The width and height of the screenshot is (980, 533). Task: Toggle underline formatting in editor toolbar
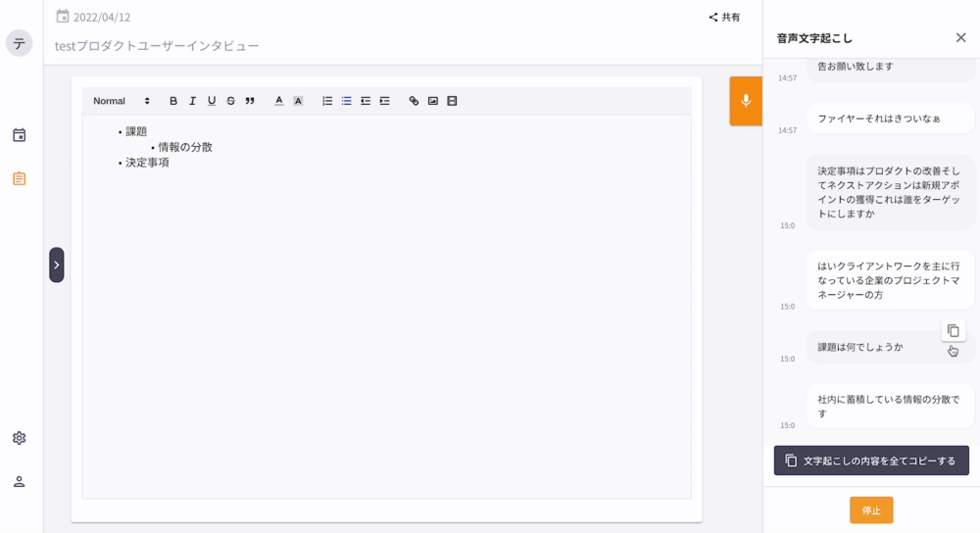[x=212, y=101]
